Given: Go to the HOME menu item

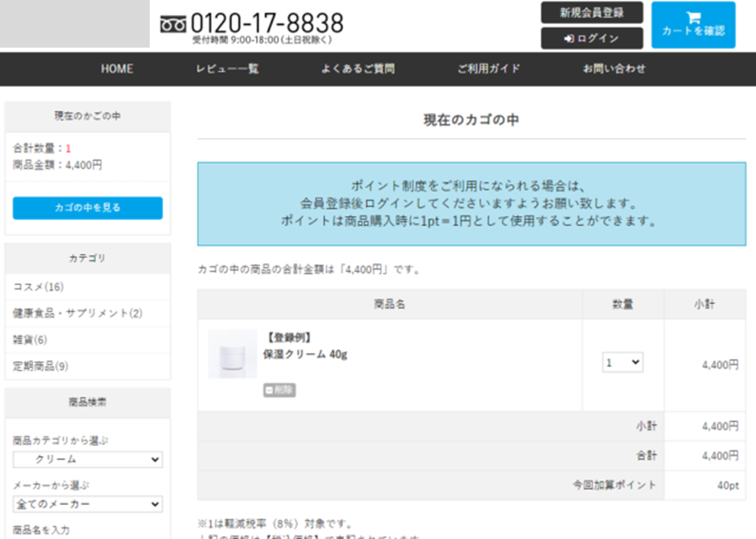Looking at the screenshot, I should 117,69.
